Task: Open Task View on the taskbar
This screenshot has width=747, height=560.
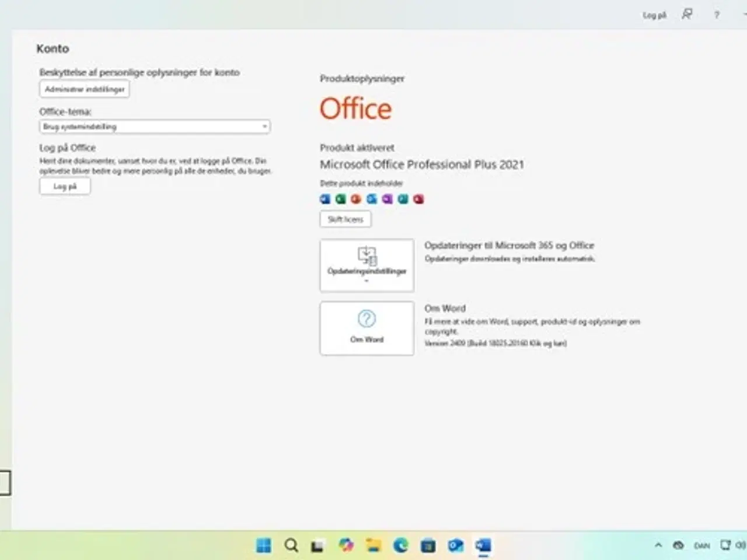Action: pos(317,546)
